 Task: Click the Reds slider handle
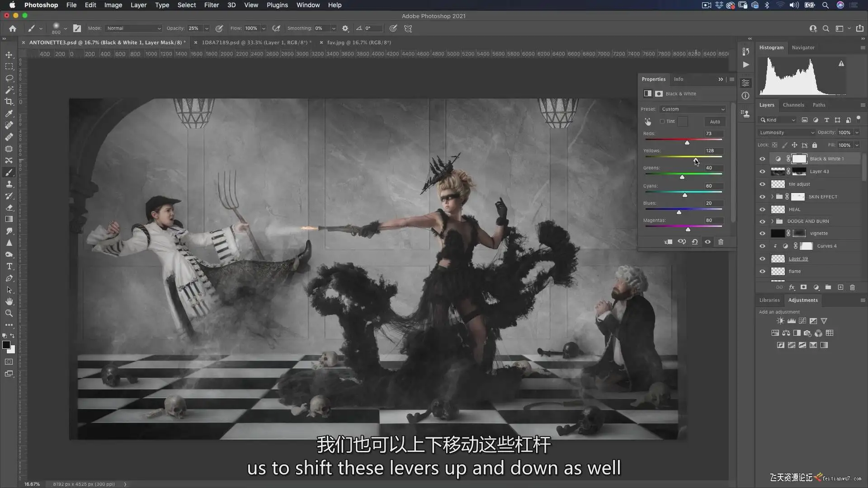click(x=687, y=142)
